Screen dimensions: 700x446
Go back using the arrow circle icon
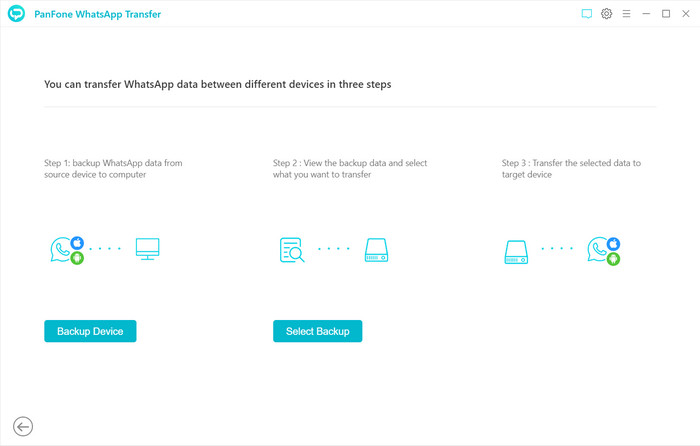(x=23, y=426)
